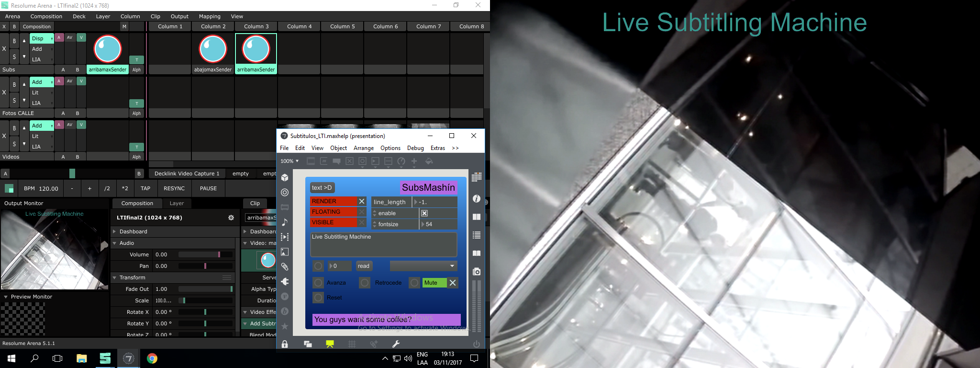This screenshot has width=980, height=368.
Task: Click the PAUSE button
Action: pos(208,188)
